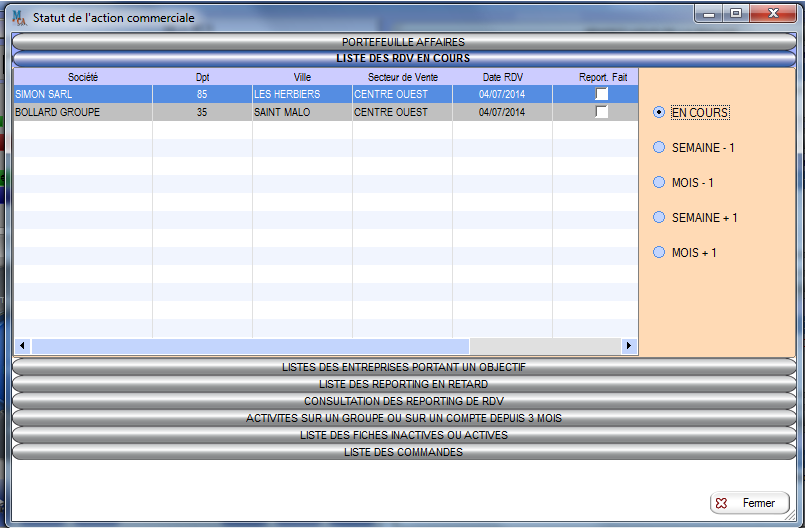Expand LISTE DES FICHES INACTIVES OU ACTIVES
Viewport: 805px width, 529px height.
(x=403, y=435)
